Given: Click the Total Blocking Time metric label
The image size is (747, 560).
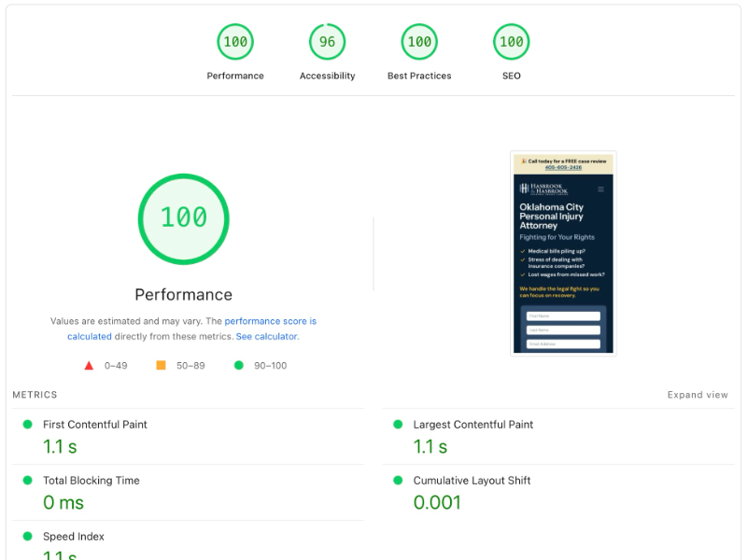Looking at the screenshot, I should [91, 481].
